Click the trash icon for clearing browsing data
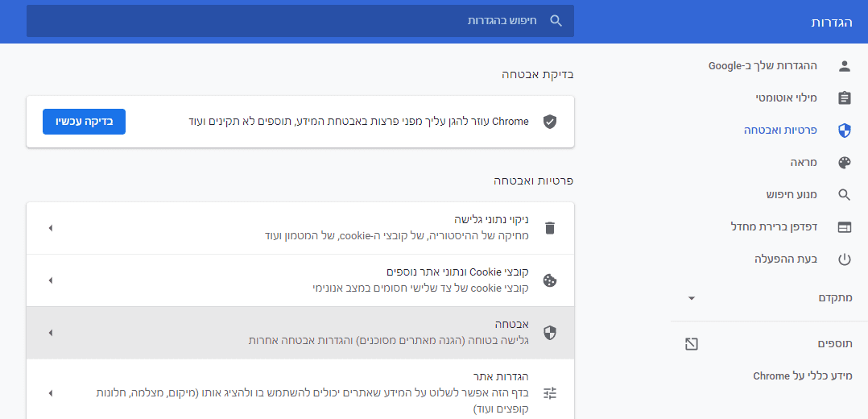868x419 pixels. click(x=550, y=228)
